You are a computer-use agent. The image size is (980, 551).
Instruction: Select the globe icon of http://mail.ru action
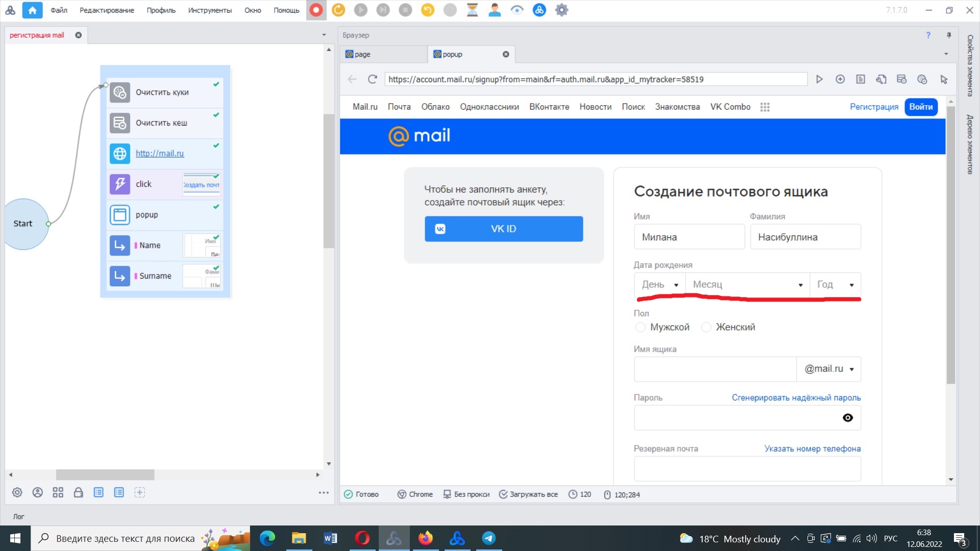tap(120, 154)
